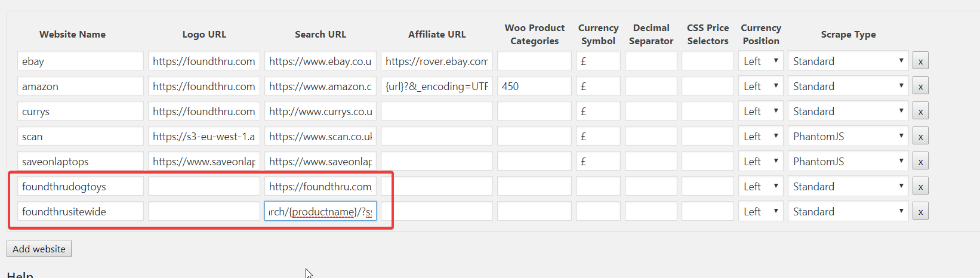980x278 pixels.
Task: Click the currys Search URL field
Action: click(320, 111)
